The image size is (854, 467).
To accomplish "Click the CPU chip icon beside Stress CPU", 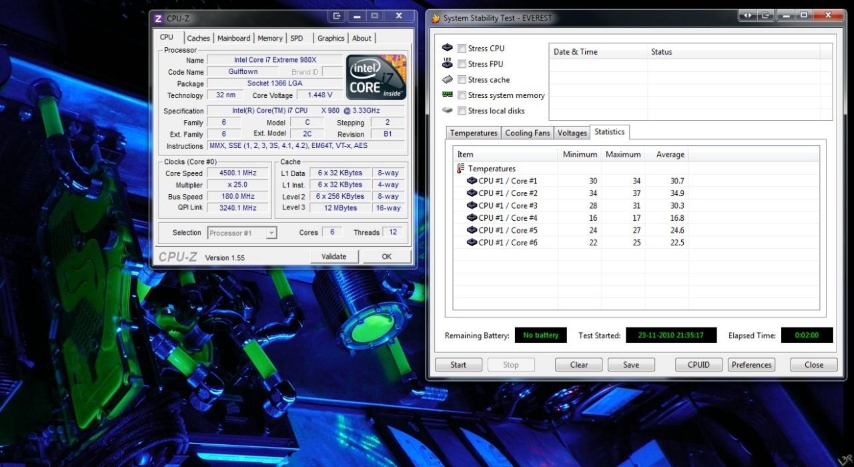I will pyautogui.click(x=448, y=48).
